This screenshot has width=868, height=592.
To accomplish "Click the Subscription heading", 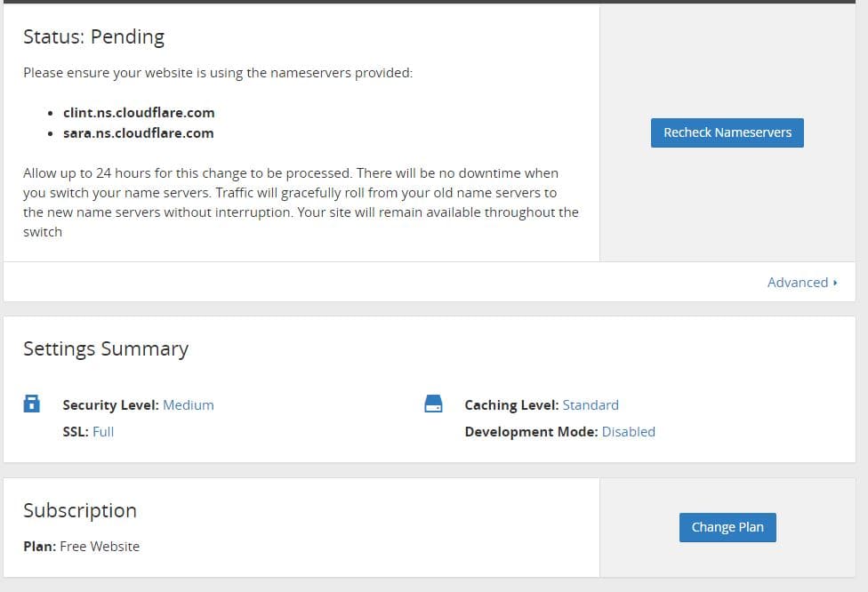I will 80,510.
